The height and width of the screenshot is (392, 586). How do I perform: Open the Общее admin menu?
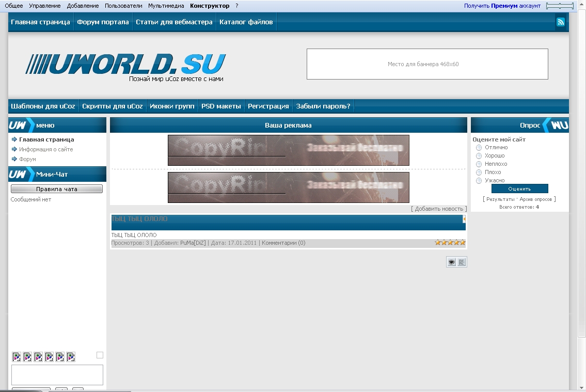14,6
